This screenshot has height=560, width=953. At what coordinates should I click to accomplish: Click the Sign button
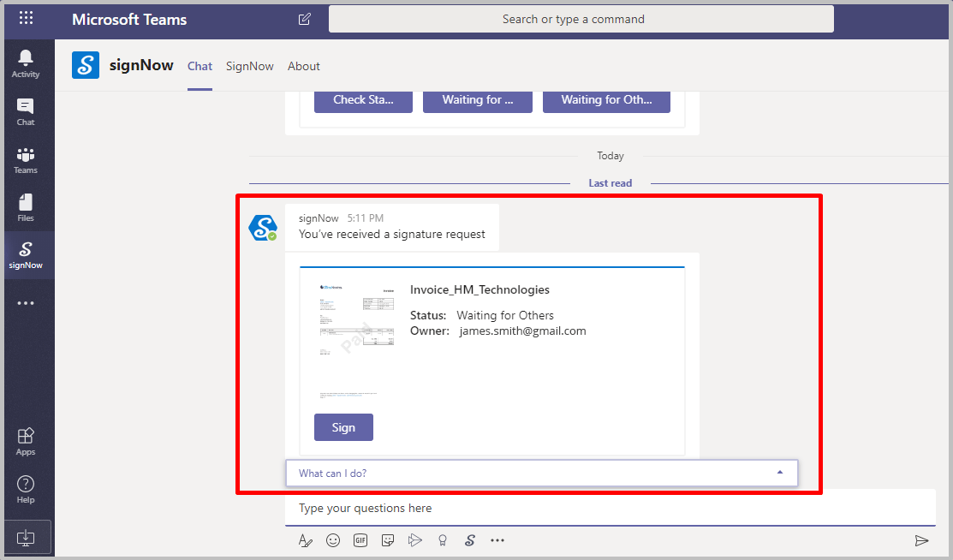[343, 427]
